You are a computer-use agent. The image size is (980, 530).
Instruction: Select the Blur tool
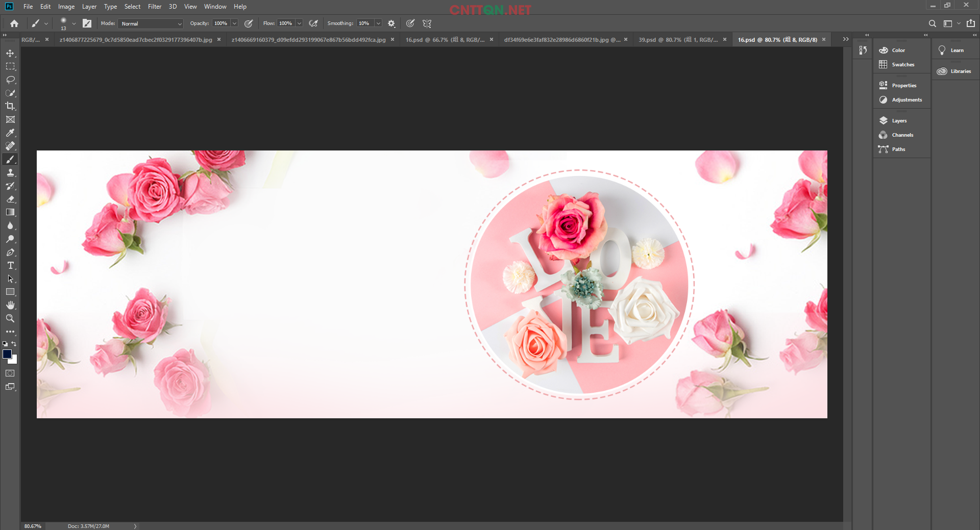click(x=10, y=225)
